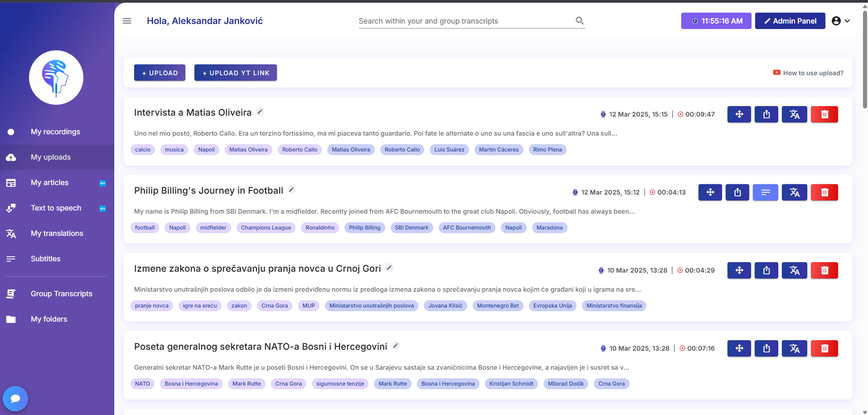Viewport: 868px width, 415px height.
Task: Share the Izmene zakona transcript
Action: tap(766, 270)
